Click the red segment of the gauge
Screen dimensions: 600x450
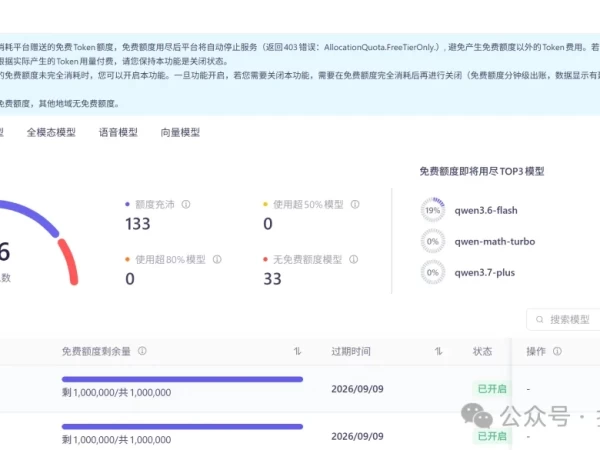point(69,261)
